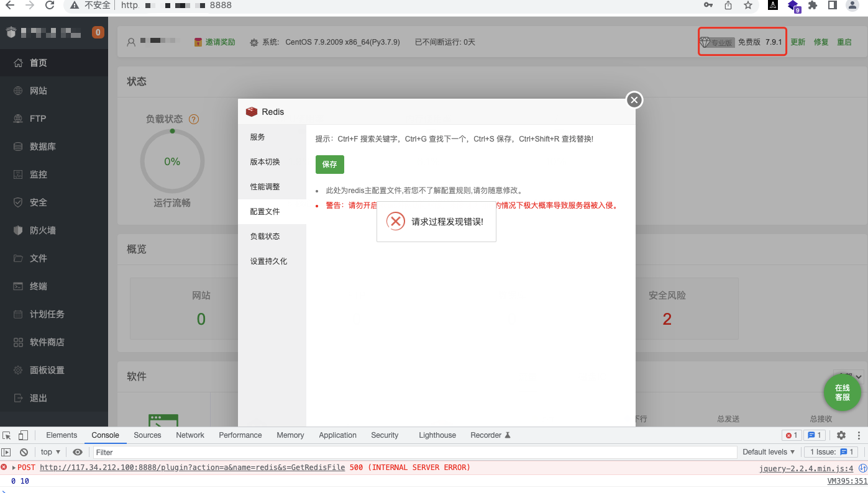
Task: Click the 文件 folder icon in sidebar
Action: [18, 258]
